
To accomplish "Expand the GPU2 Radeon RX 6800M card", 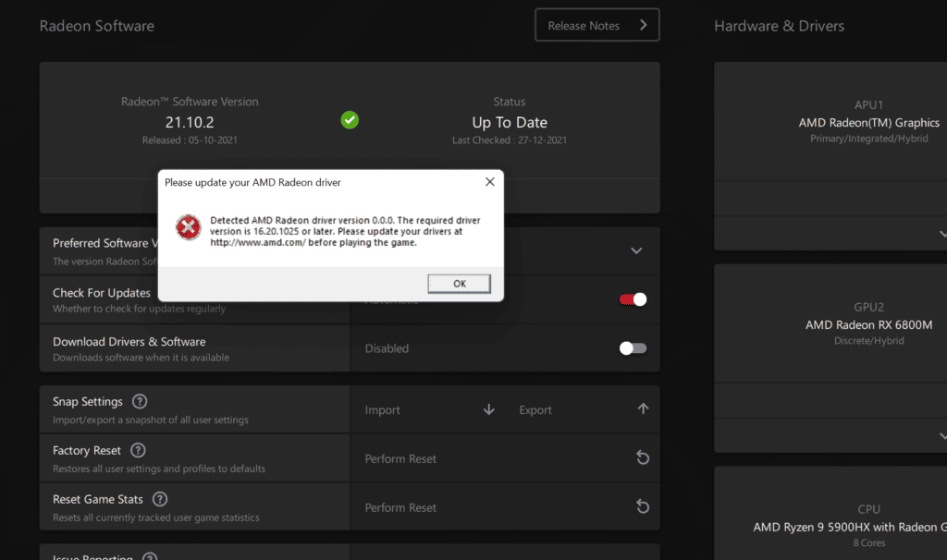I will coord(942,435).
